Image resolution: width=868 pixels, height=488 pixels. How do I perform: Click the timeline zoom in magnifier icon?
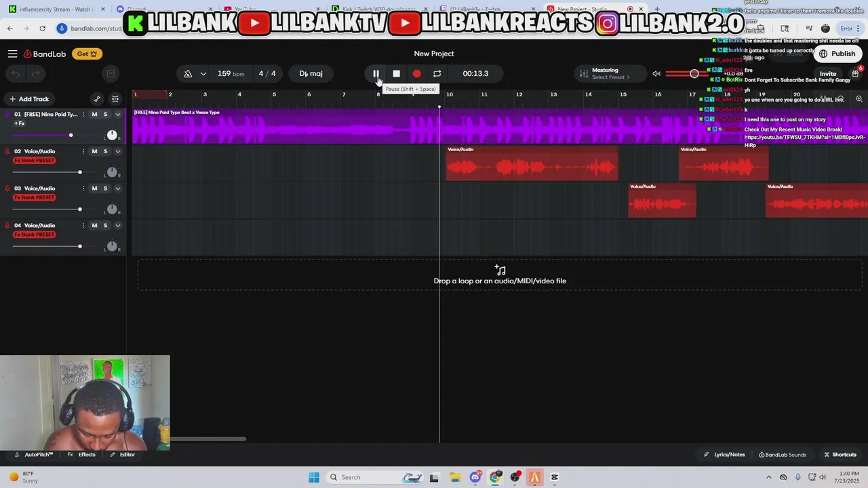859,99
